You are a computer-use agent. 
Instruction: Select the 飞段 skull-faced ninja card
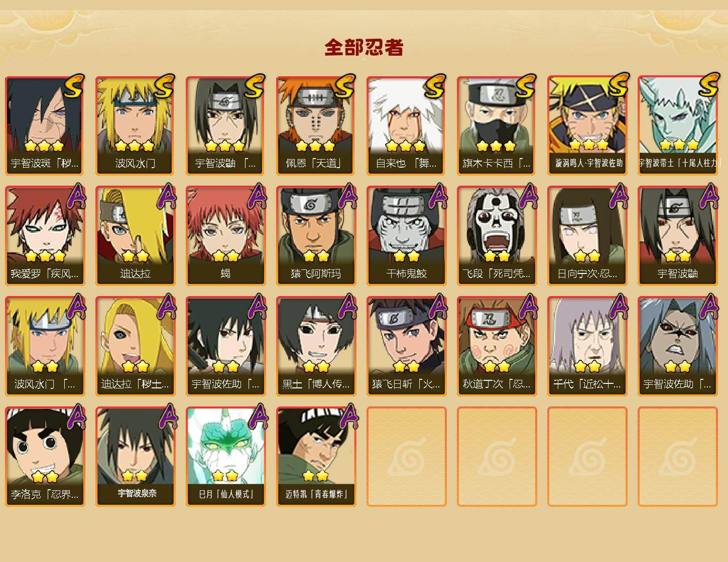click(x=497, y=236)
